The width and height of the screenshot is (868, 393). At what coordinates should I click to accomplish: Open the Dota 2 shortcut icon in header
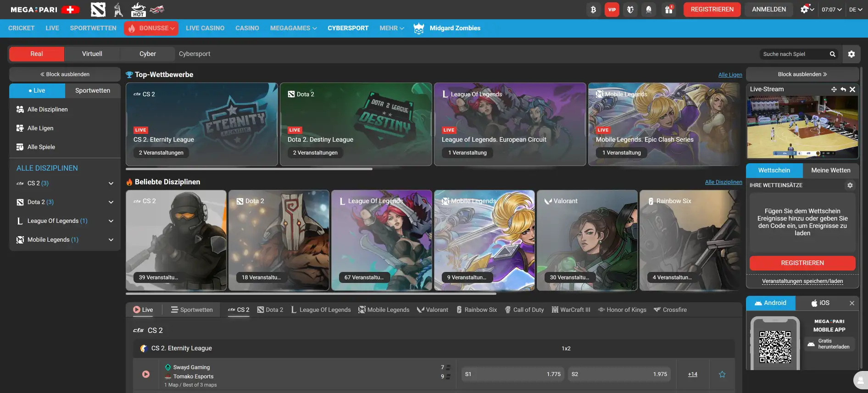point(98,9)
